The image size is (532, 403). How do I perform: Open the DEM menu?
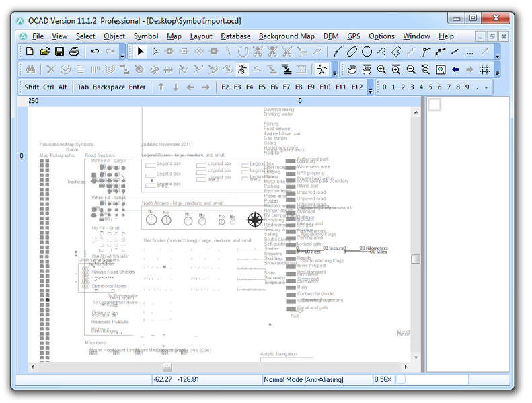tap(331, 36)
